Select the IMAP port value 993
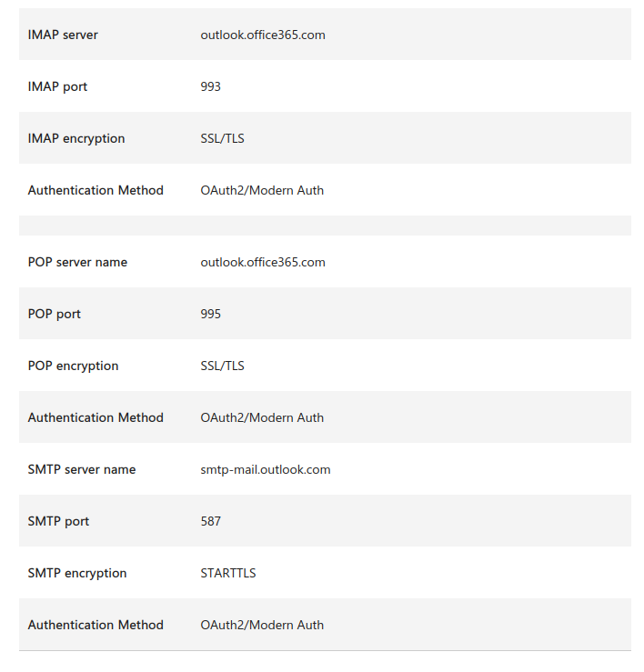The height and width of the screenshot is (672, 644). pos(211,86)
